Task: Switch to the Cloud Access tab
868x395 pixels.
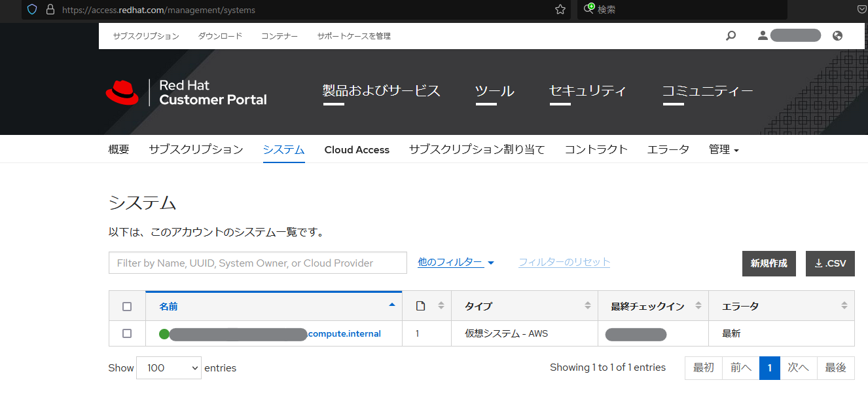Action: click(357, 149)
